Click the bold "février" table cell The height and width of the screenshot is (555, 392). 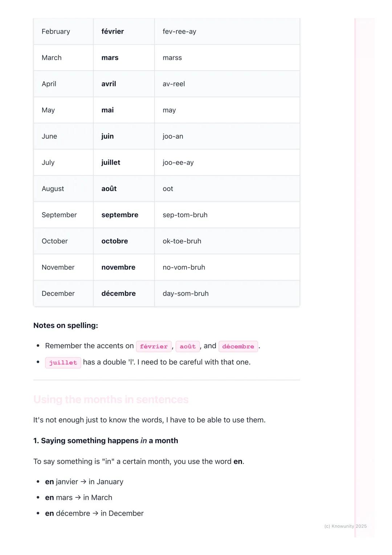pyautogui.click(x=113, y=32)
